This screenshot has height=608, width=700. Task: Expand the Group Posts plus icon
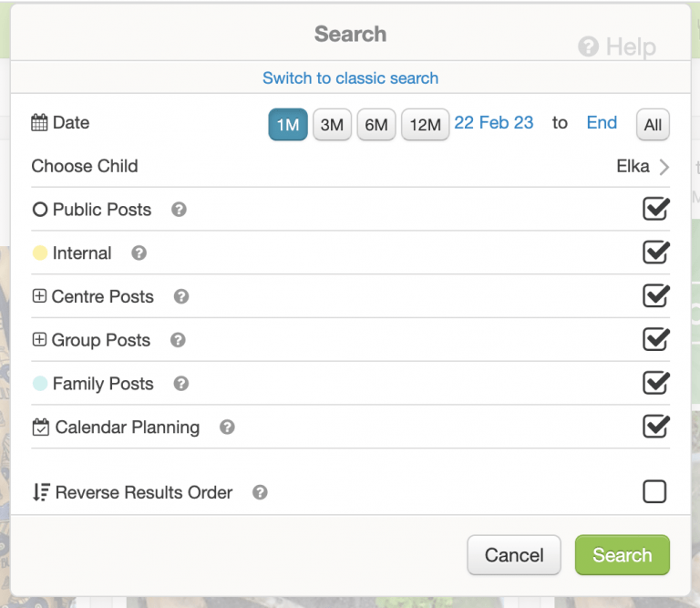click(39, 340)
